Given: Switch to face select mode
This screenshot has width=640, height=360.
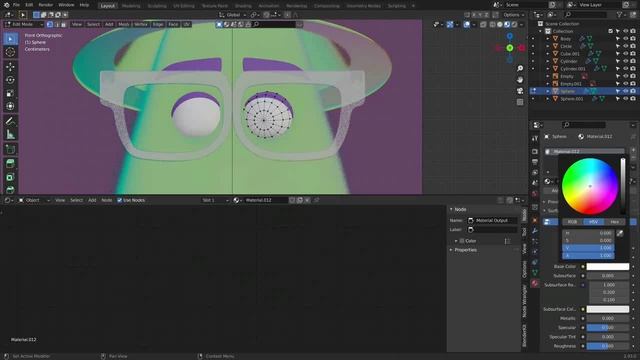Looking at the screenshot, I should click(x=64, y=24).
